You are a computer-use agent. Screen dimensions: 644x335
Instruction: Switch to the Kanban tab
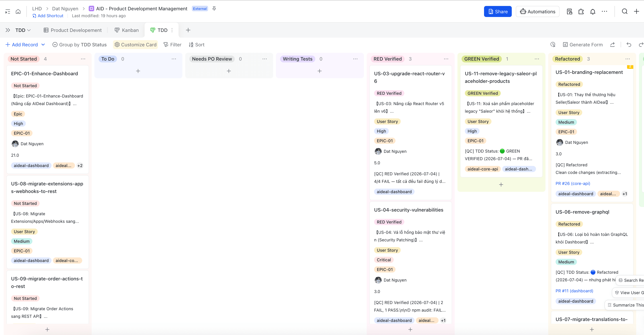(127, 30)
